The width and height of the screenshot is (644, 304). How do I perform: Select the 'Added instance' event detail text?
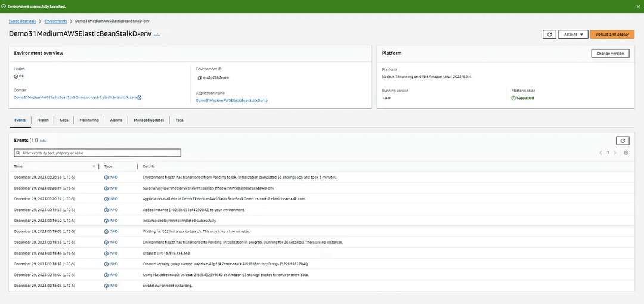[x=193, y=210]
